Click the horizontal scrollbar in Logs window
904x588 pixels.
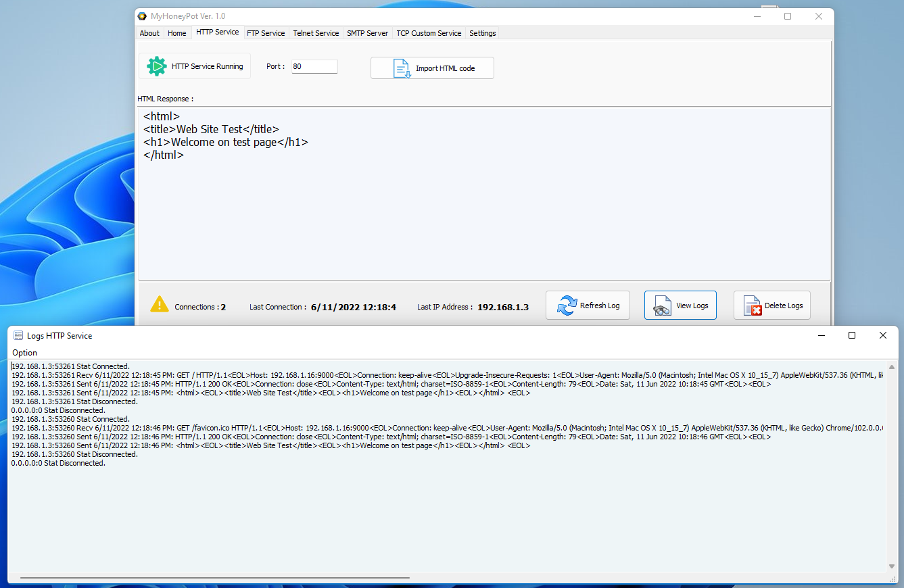click(215, 578)
